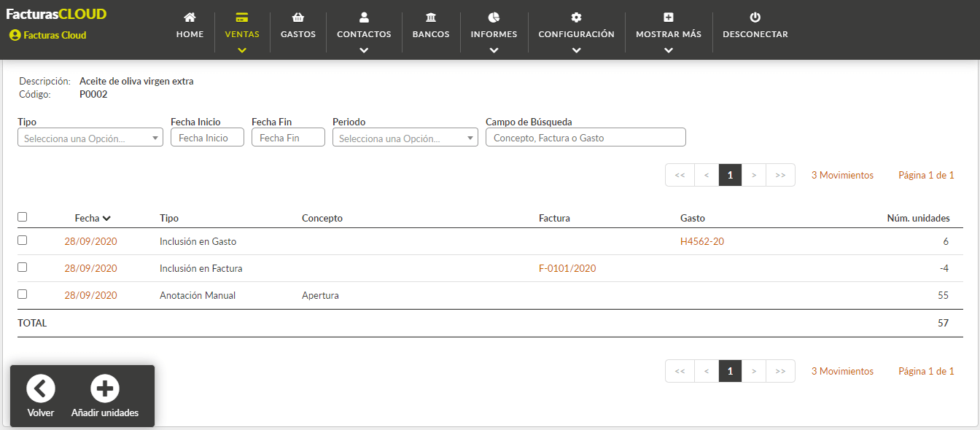
Task: Click the Bancos bank building icon
Action: pos(431,17)
